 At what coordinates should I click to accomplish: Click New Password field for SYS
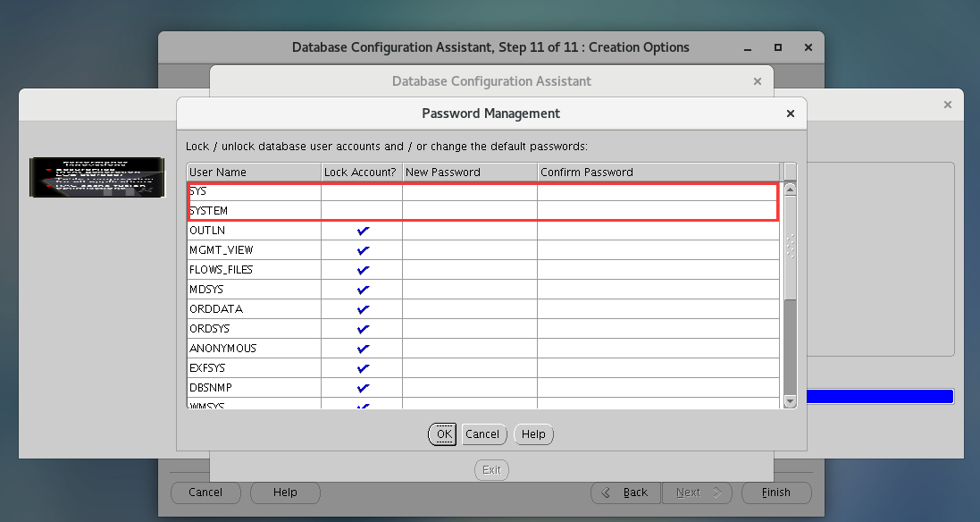pyautogui.click(x=470, y=191)
